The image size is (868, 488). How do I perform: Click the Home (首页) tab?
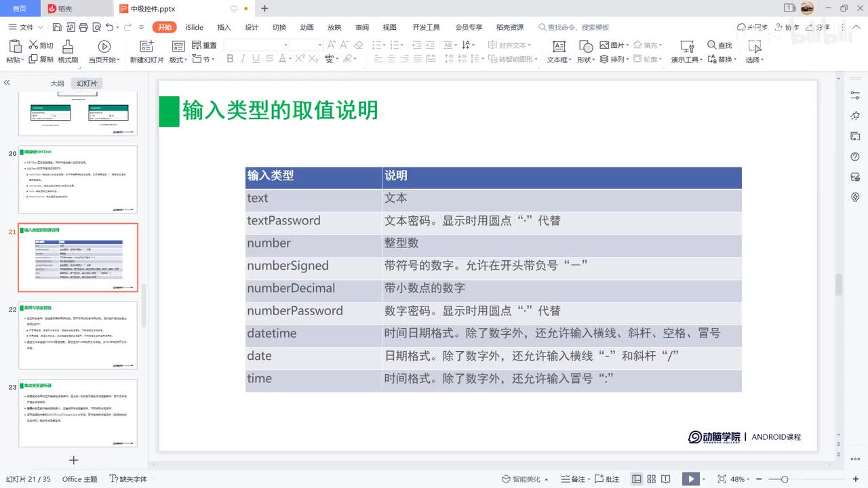pos(20,8)
